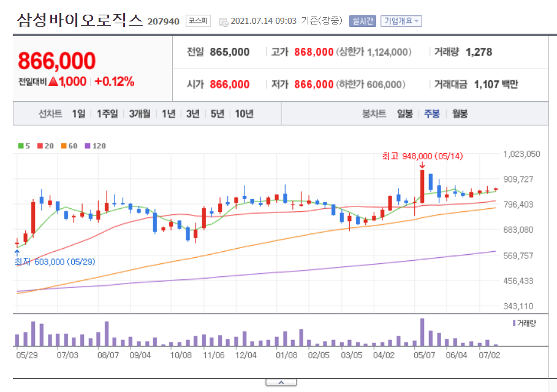Click the 최고 948,000 (05/14) high marker
Screen dimensions: 557x392
(422, 156)
